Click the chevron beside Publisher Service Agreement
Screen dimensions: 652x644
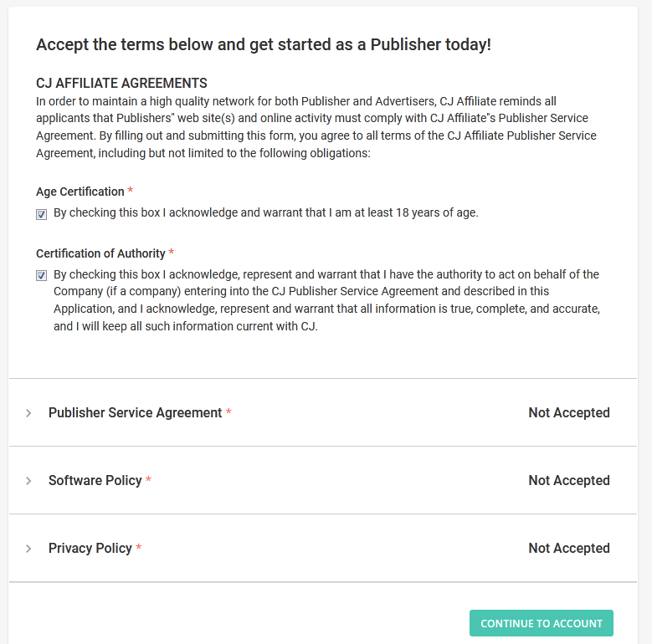tap(28, 413)
